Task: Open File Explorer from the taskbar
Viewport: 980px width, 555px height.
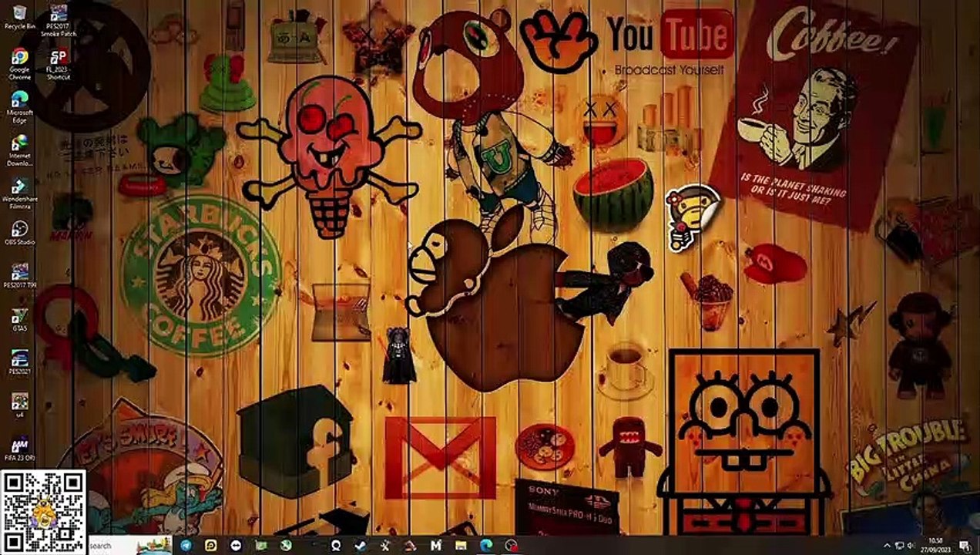Action: coord(461,545)
